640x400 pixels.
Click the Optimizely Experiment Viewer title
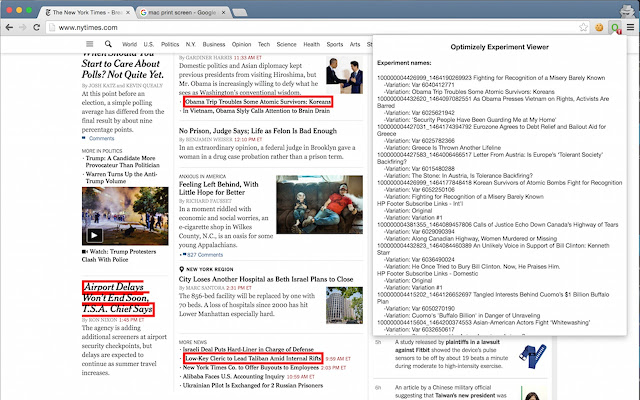(x=500, y=47)
